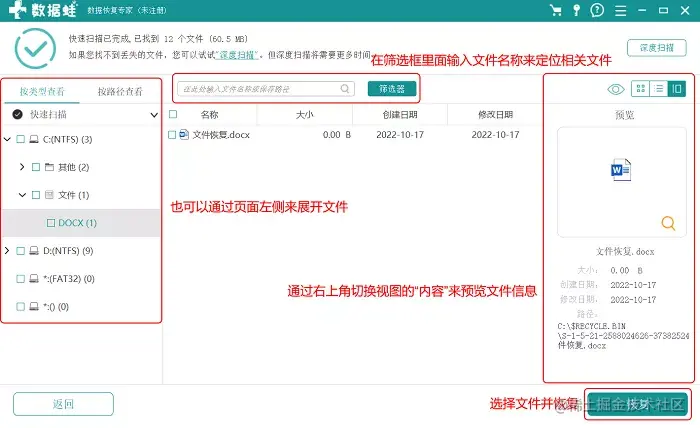
Task: Sort by 创建日期 column header
Action: (400, 115)
